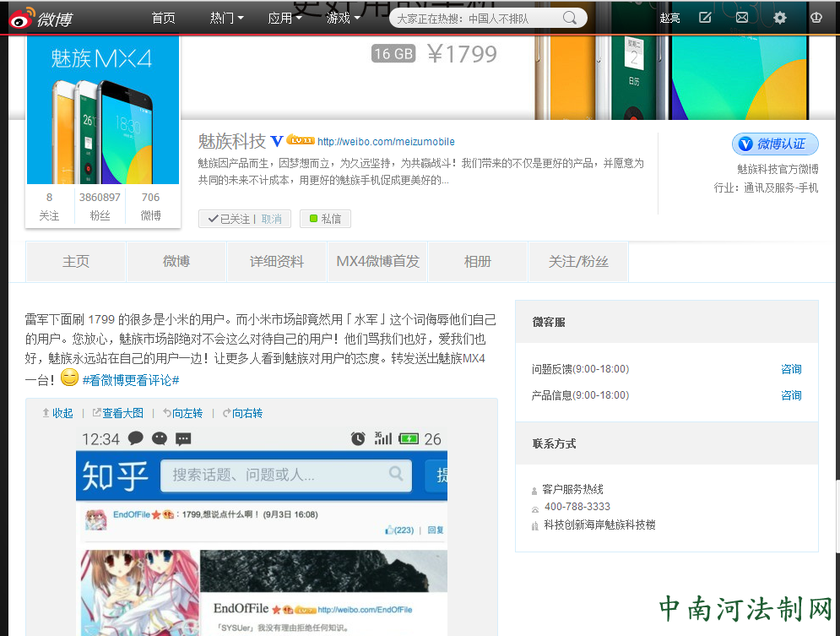Click the 魅族 MX4 profile picture
Image resolution: width=840 pixels, height=636 pixels.
click(103, 111)
